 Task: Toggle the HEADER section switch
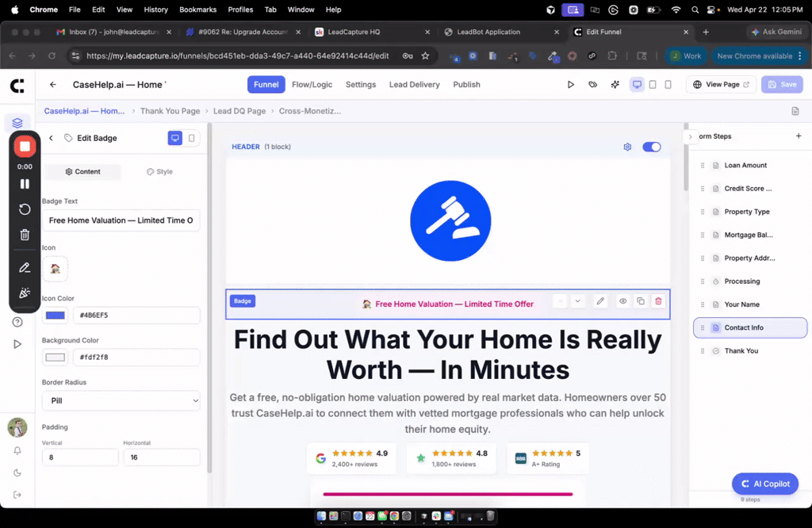[652, 147]
